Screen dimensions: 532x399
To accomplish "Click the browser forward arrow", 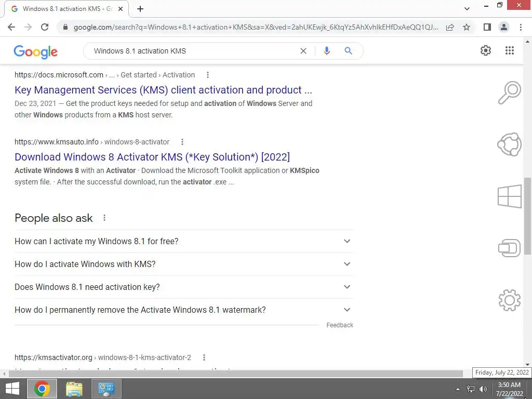I will pos(28,27).
